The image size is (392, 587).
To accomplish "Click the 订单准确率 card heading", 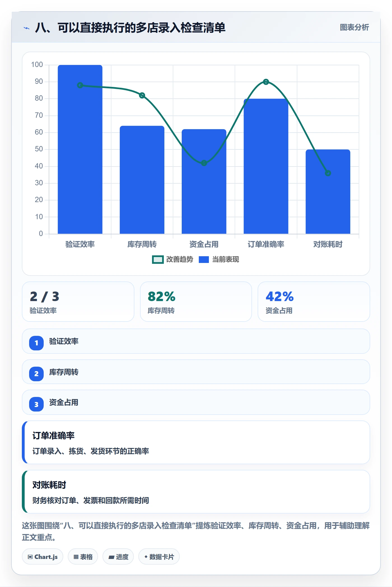I will point(53,436).
